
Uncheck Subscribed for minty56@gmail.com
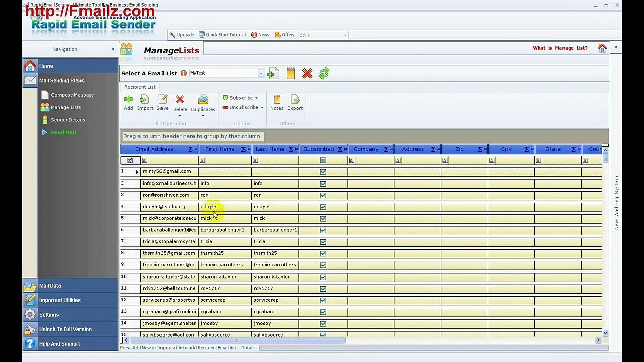click(x=323, y=172)
